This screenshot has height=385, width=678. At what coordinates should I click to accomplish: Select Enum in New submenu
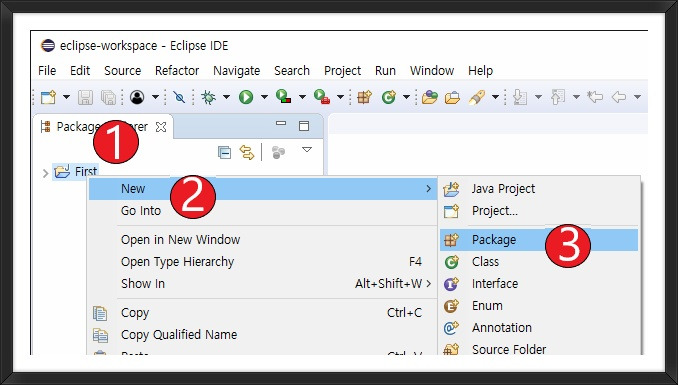[x=539, y=306]
